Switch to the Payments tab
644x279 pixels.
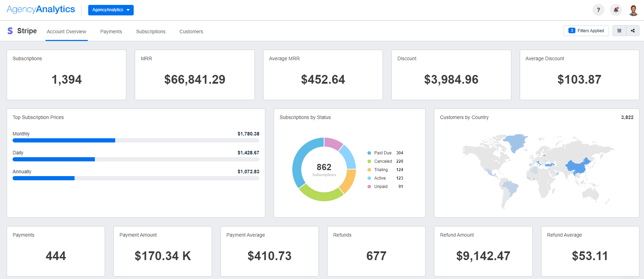tap(111, 32)
